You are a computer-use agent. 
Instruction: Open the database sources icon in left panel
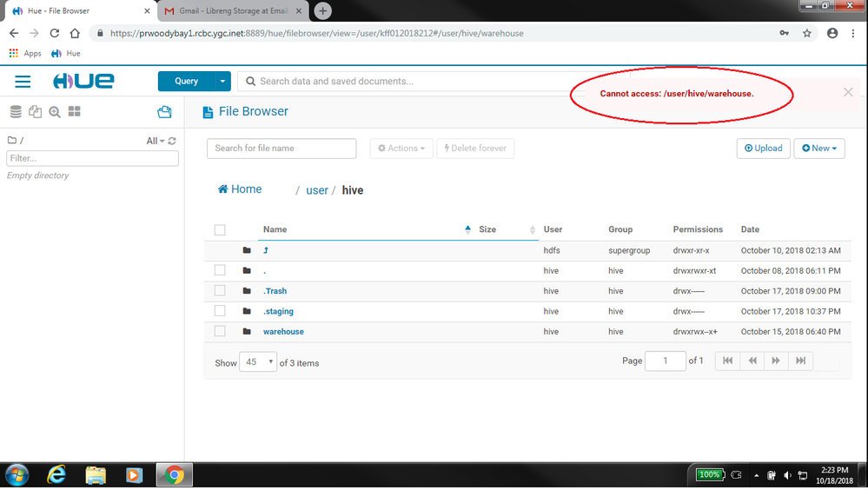coord(16,112)
